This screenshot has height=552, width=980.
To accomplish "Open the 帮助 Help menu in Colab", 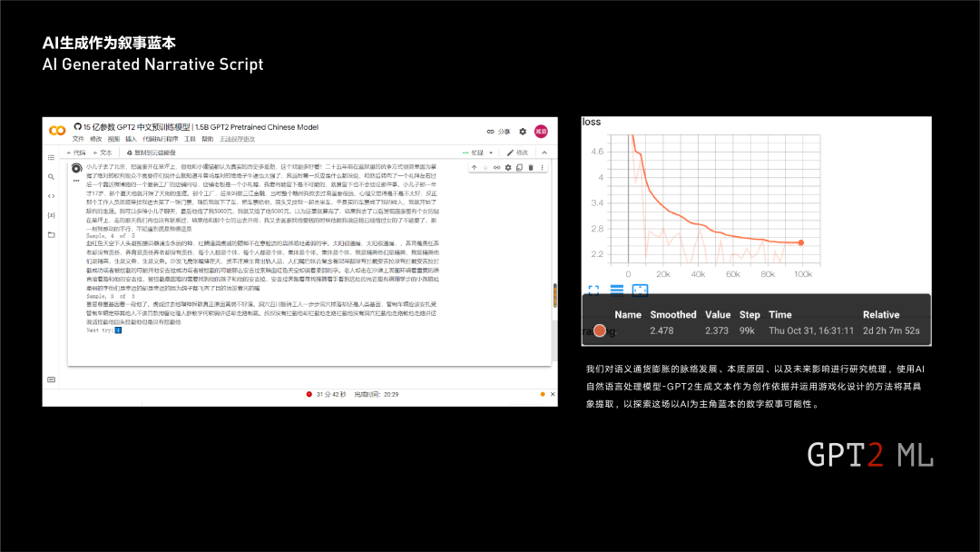I will click(208, 139).
